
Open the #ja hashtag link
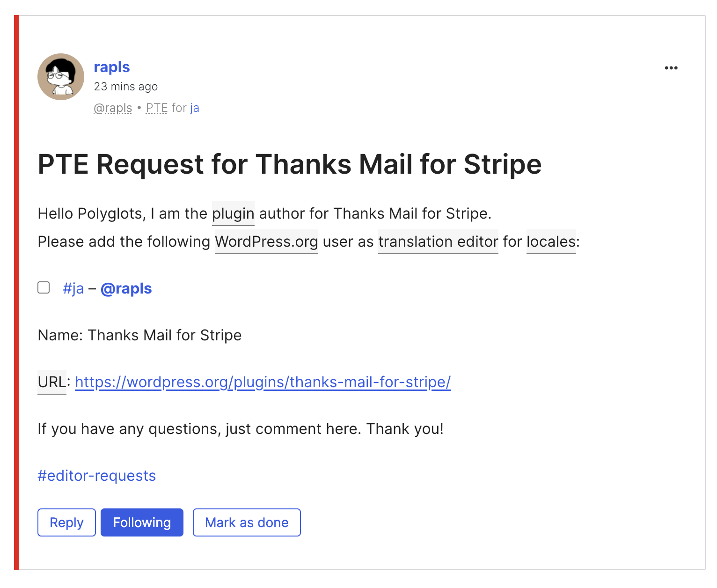pos(73,288)
